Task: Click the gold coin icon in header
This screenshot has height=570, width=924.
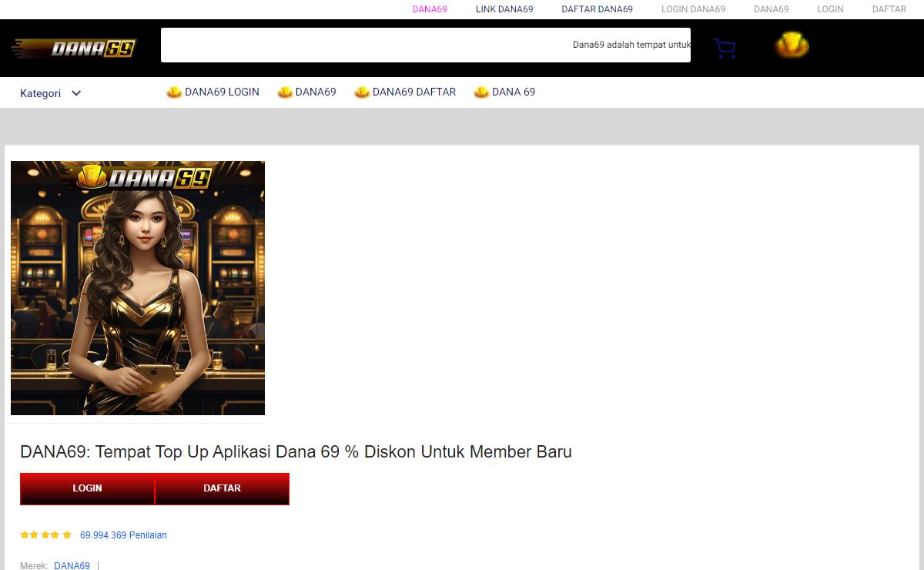Action: [x=792, y=46]
